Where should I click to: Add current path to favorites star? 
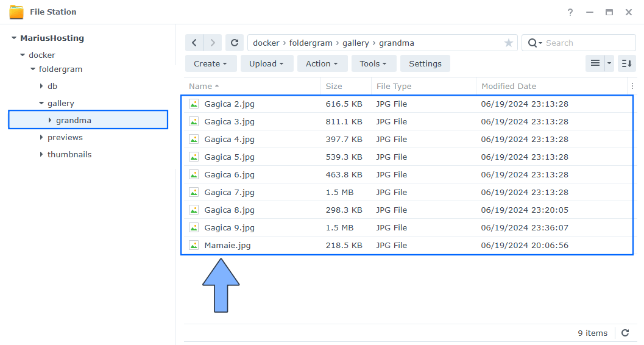click(x=509, y=43)
